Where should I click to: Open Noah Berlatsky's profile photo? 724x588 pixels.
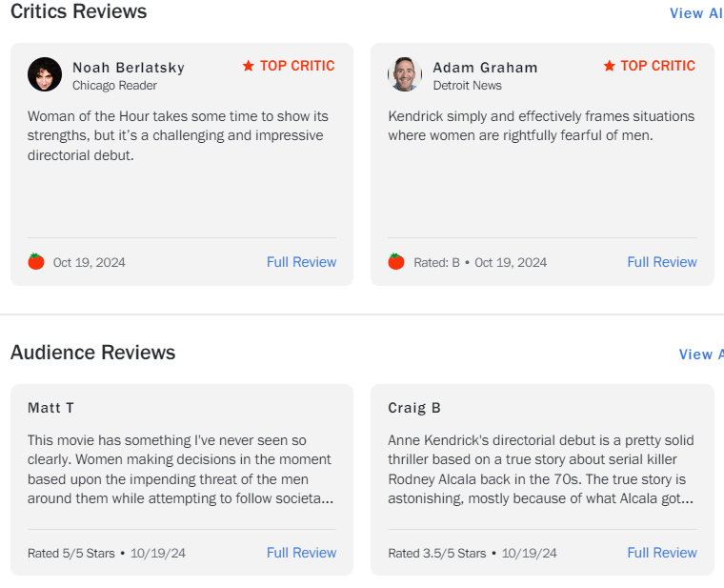[x=45, y=74]
